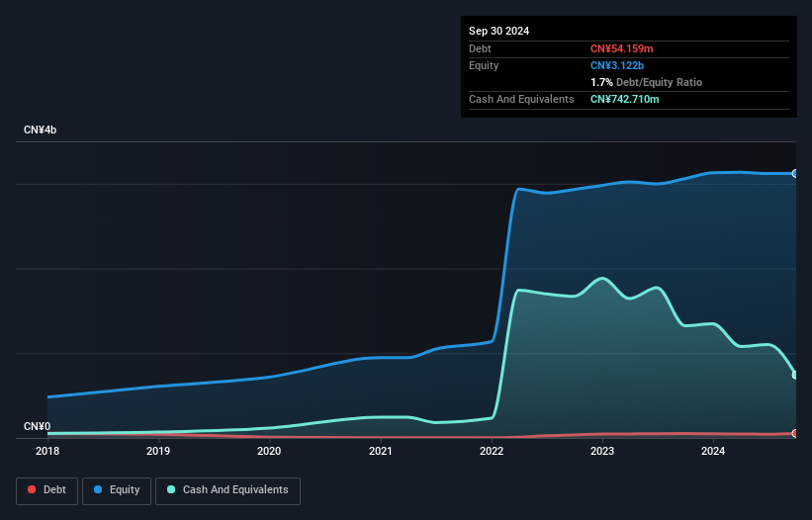Select the Equity endpoint marker on chart
Image resolution: width=812 pixels, height=520 pixels.
(x=795, y=173)
